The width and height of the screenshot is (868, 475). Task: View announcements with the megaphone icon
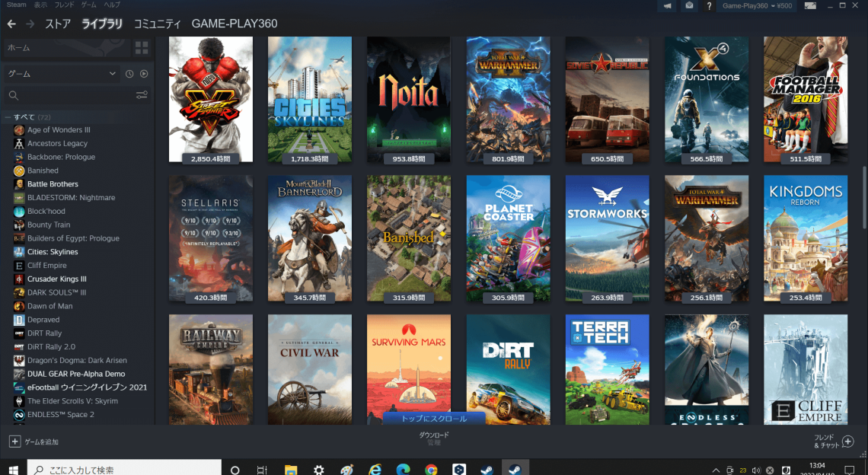coord(668,6)
